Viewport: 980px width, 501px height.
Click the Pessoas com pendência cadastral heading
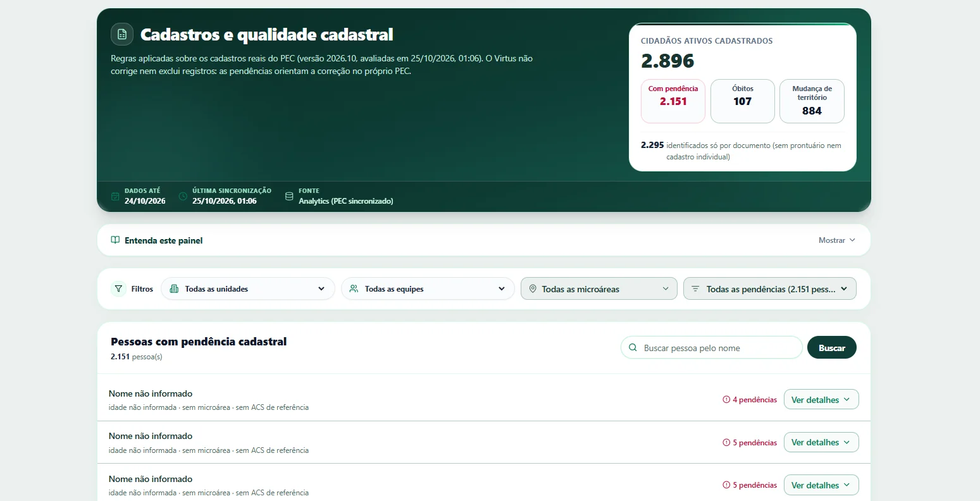(199, 342)
